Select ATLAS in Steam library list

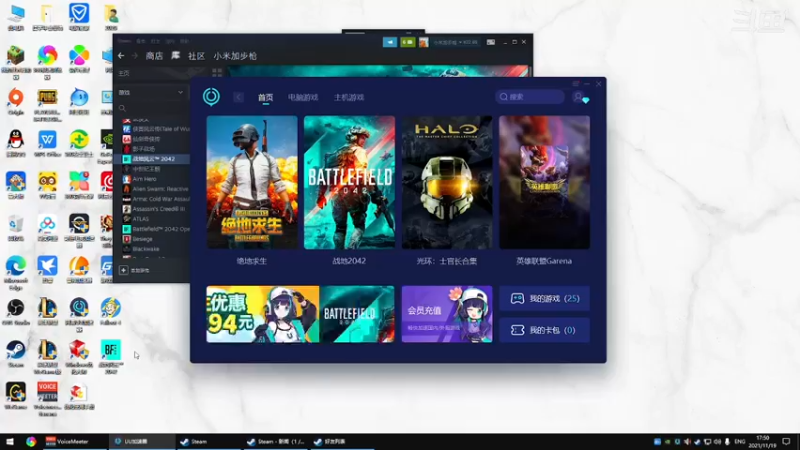136,219
